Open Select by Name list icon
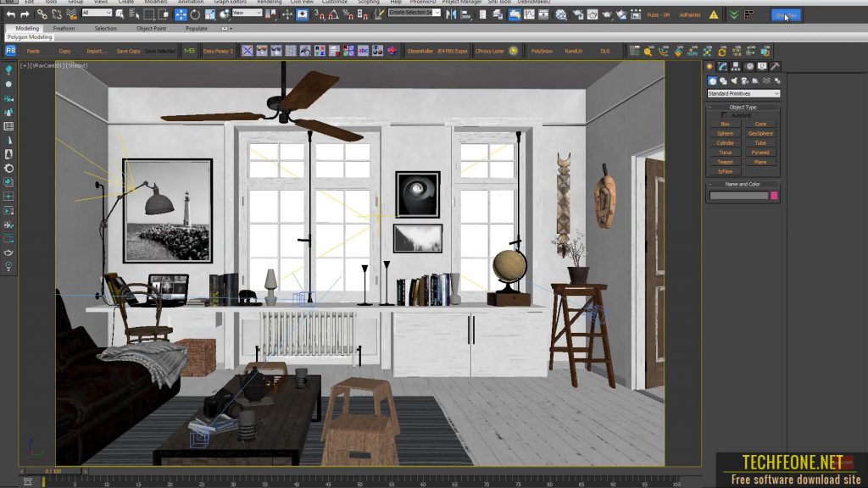 point(134,15)
